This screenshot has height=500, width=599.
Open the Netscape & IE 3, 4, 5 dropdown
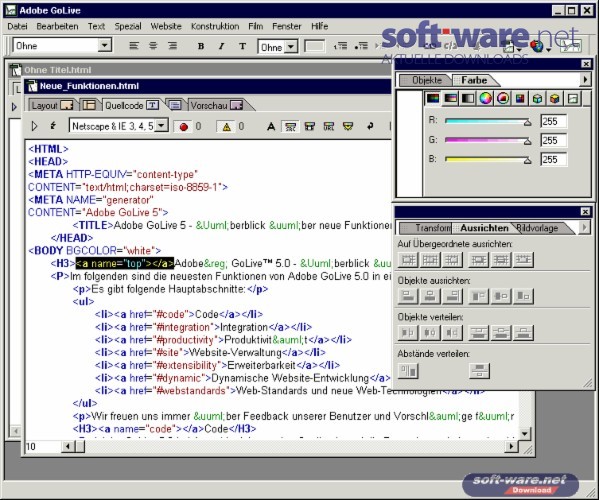point(162,125)
